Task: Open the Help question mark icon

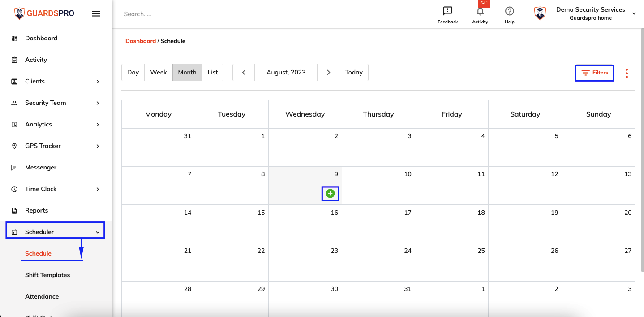Action: [509, 11]
